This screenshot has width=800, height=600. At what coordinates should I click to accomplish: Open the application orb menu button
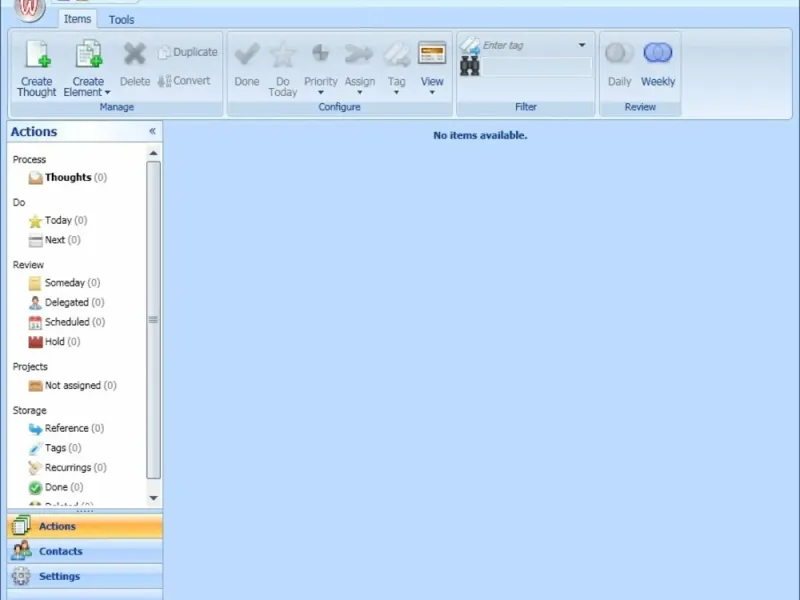pos(30,9)
